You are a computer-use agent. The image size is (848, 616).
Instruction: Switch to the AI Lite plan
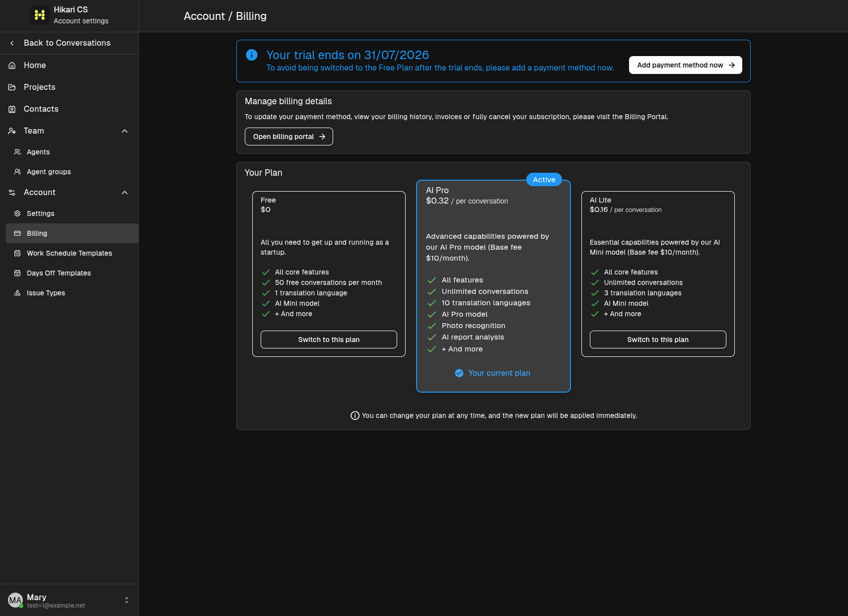click(x=658, y=340)
